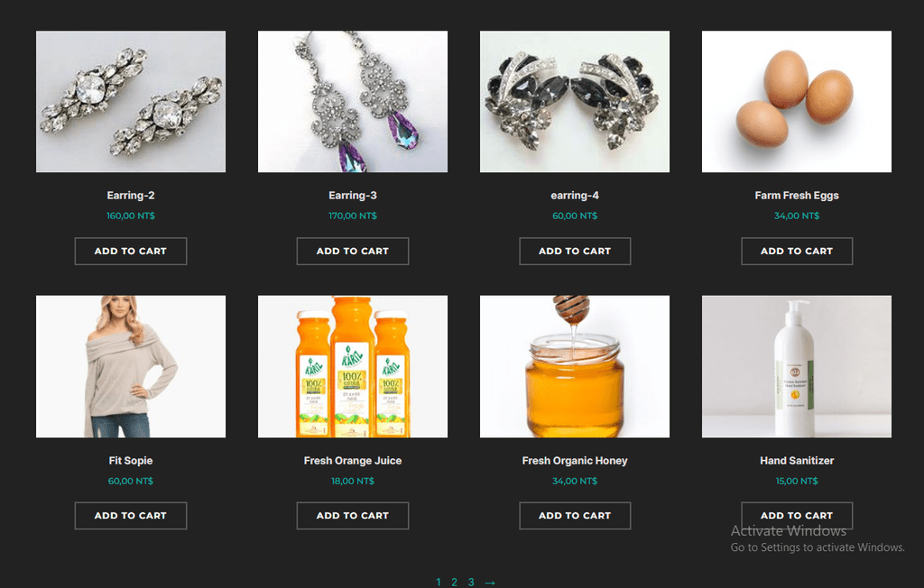Add earring-4 to cart
The width and height of the screenshot is (924, 588).
coord(575,251)
